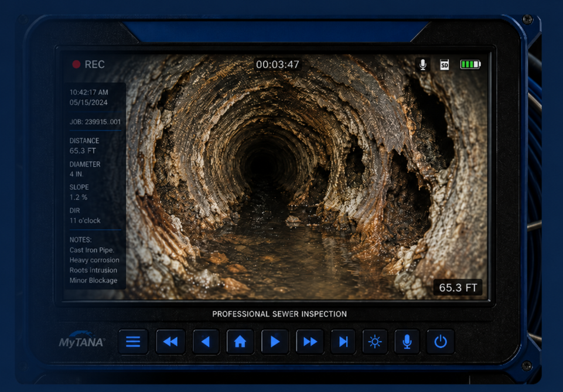Select the Cast Iron Pipe. note
This screenshot has width=563, height=392.
[x=92, y=250]
